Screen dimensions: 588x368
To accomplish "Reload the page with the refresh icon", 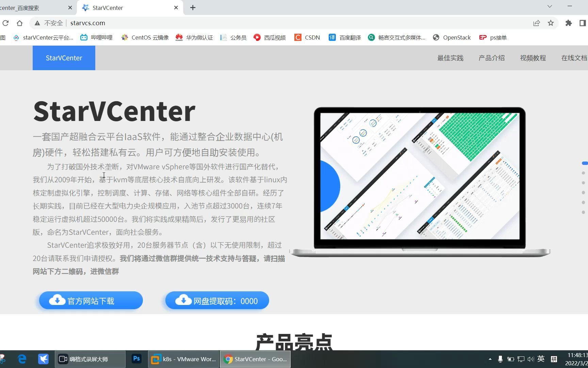I will [5, 23].
